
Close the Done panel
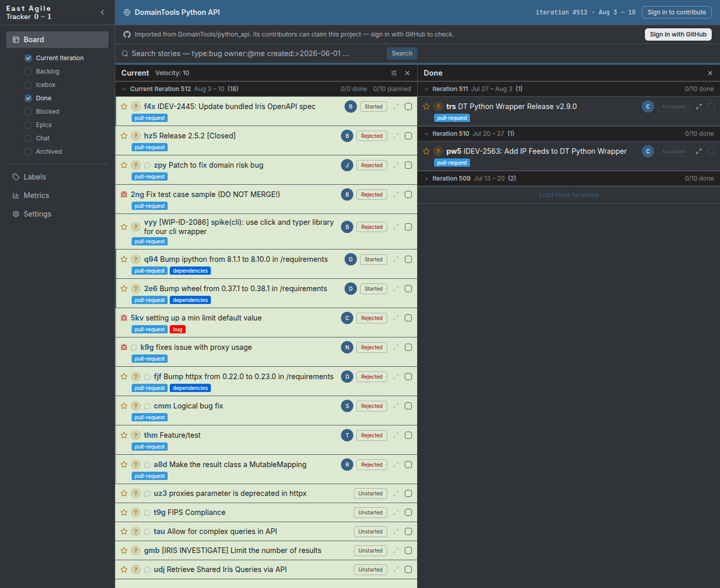[x=710, y=73]
